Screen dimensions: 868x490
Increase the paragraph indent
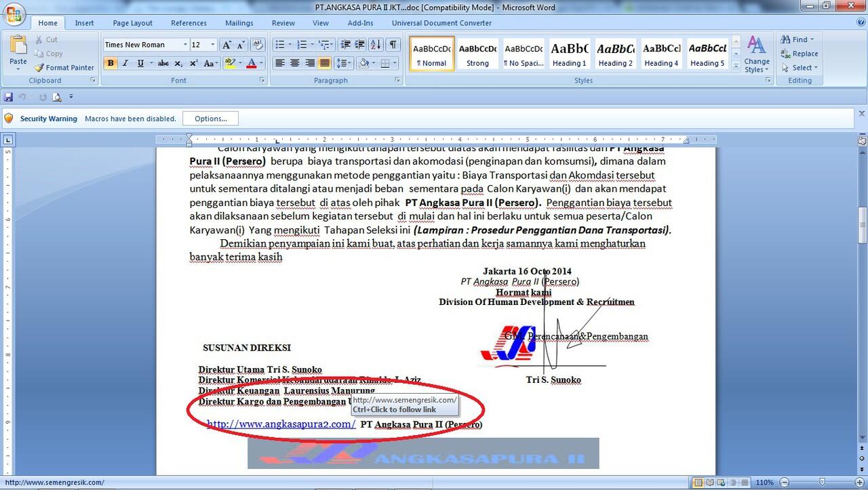click(x=361, y=45)
